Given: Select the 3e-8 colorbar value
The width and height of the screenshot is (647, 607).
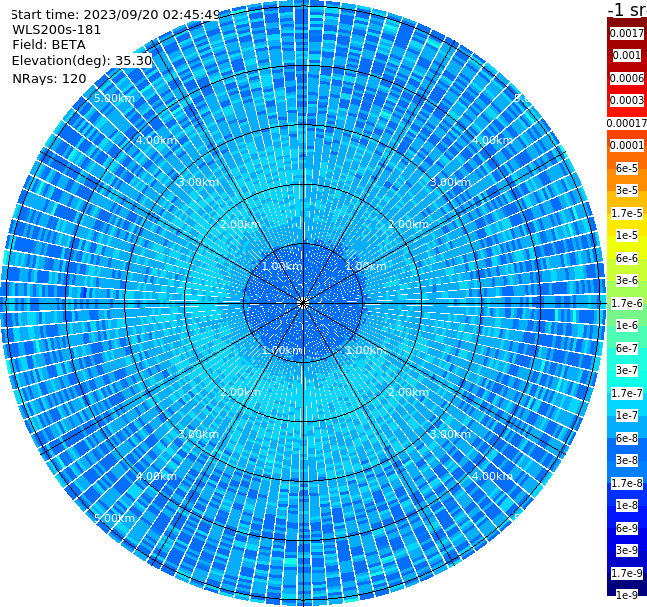Looking at the screenshot, I should 627,460.
